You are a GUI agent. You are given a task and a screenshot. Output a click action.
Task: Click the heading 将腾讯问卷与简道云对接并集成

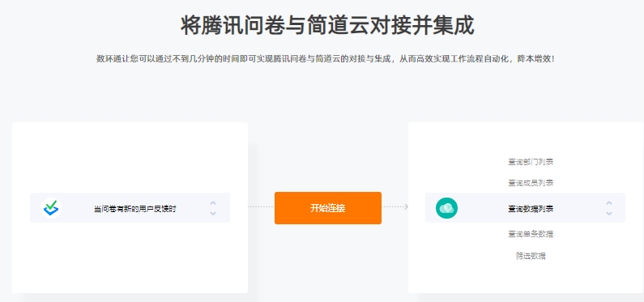point(327,26)
